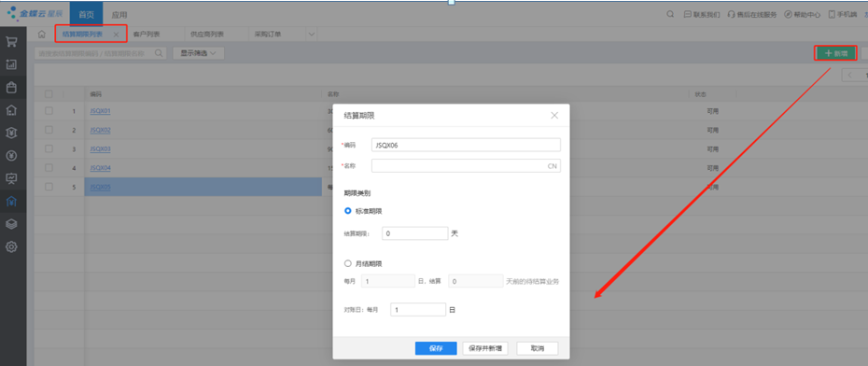Viewport: 868px width, 366px height.
Task: Open the settings gear sidebar icon
Action: (11, 246)
